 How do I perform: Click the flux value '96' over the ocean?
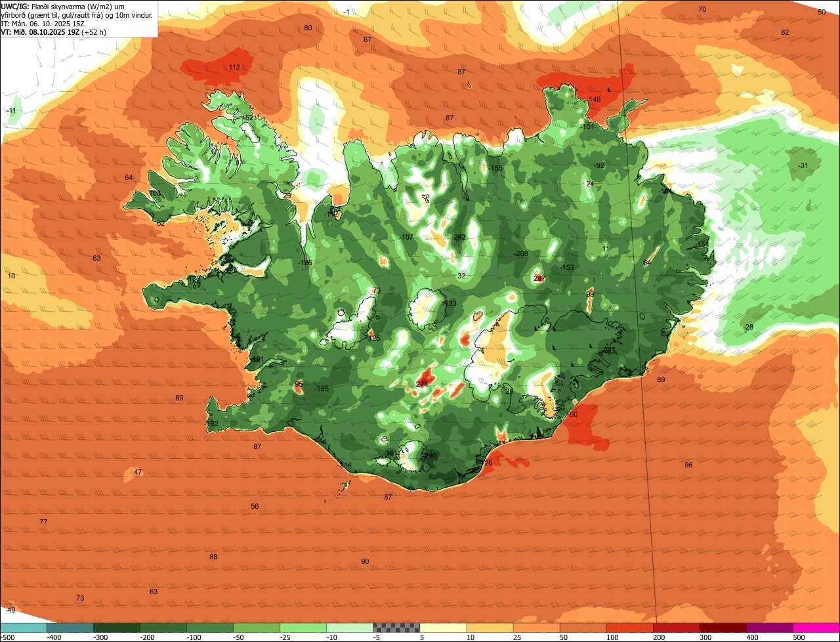point(688,465)
